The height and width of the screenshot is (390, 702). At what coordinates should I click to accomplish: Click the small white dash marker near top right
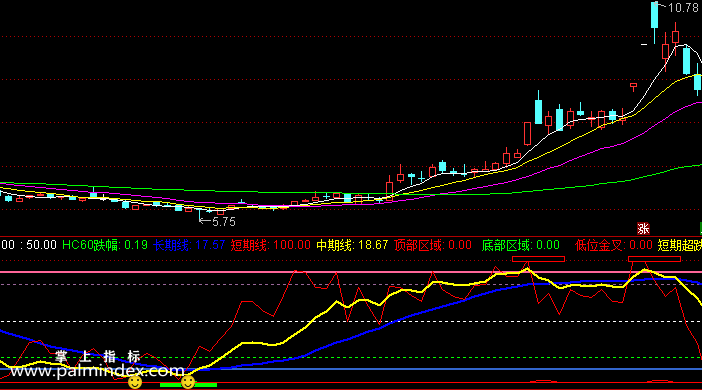pyautogui.click(x=644, y=44)
